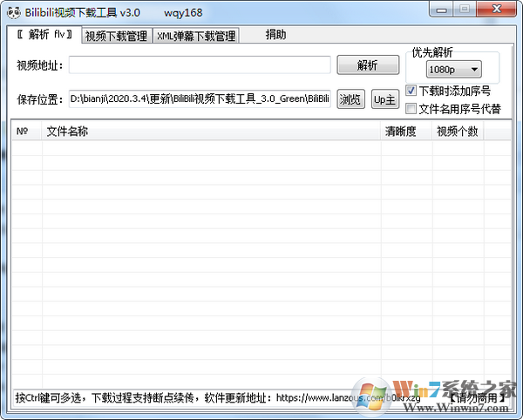
Task: Open the 视频下载管理 tab
Action: [x=117, y=36]
